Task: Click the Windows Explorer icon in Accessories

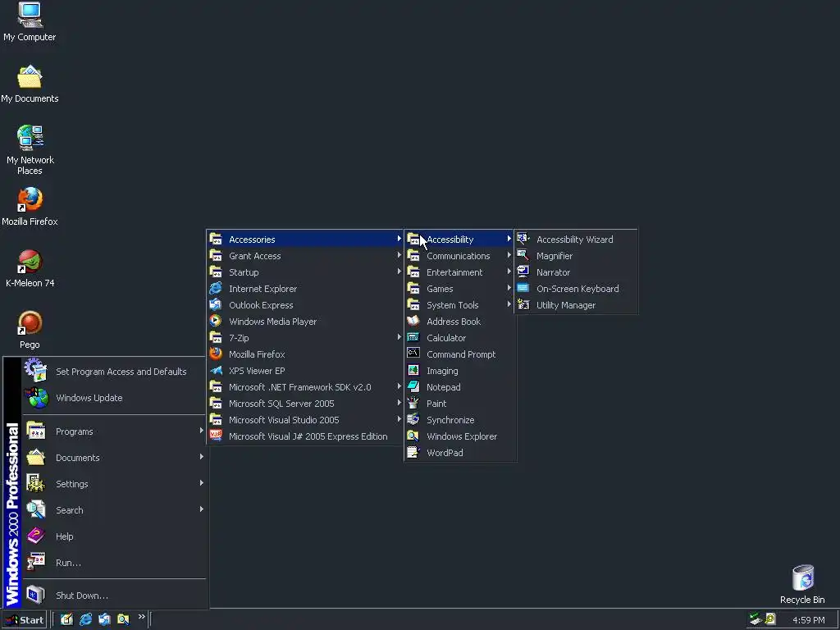Action: pyautogui.click(x=413, y=436)
